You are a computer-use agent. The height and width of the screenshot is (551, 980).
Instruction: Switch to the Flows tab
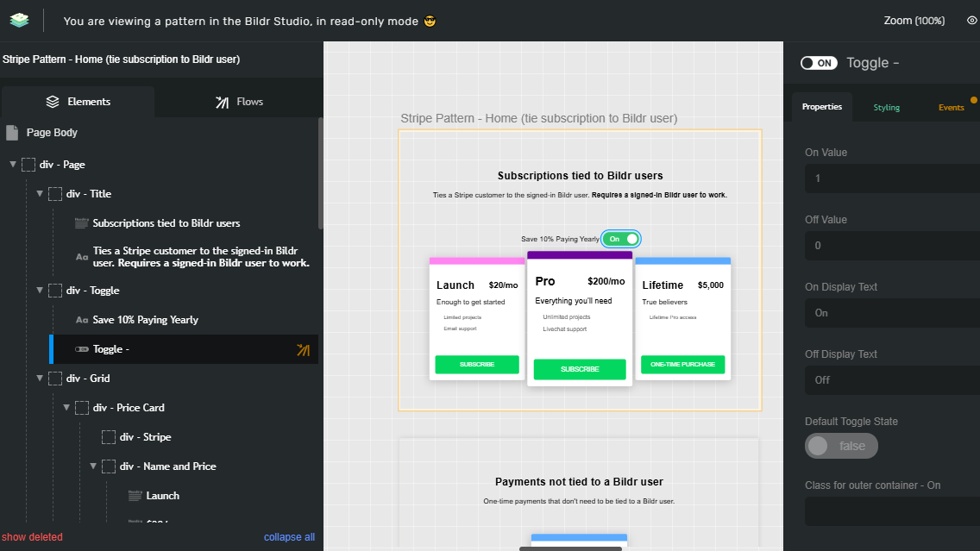click(x=239, y=102)
